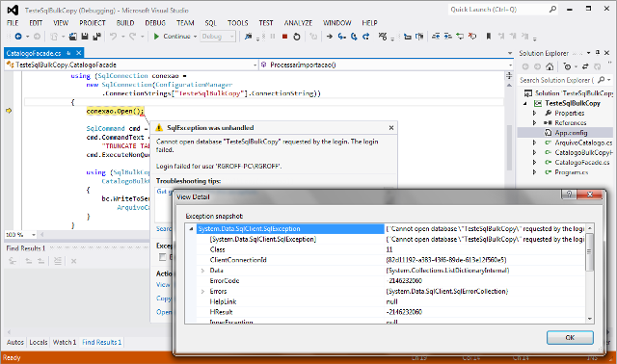Screen dimensions: 617x364
Task: Click the Redo arrow icon
Action: pyautogui.click(x=133, y=37)
